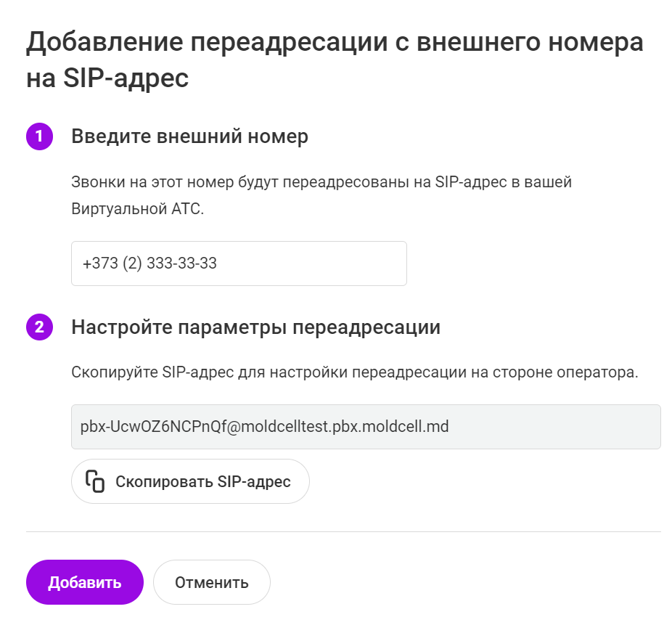Confirm with the Добавить button
This screenshot has width=672, height=633.
pos(84,582)
